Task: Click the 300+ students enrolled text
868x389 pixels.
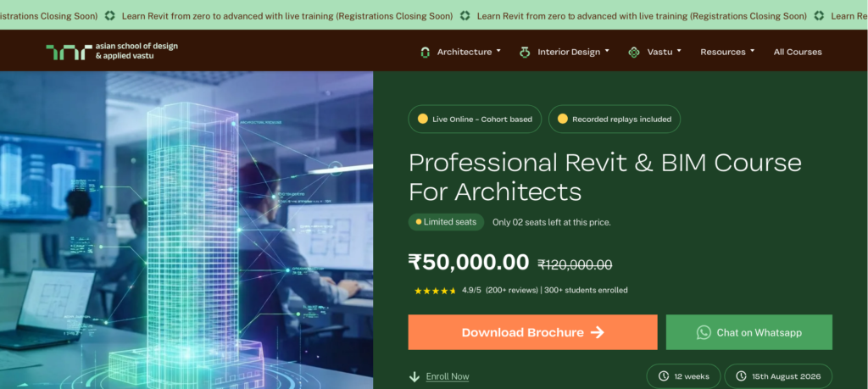Action: pos(586,290)
